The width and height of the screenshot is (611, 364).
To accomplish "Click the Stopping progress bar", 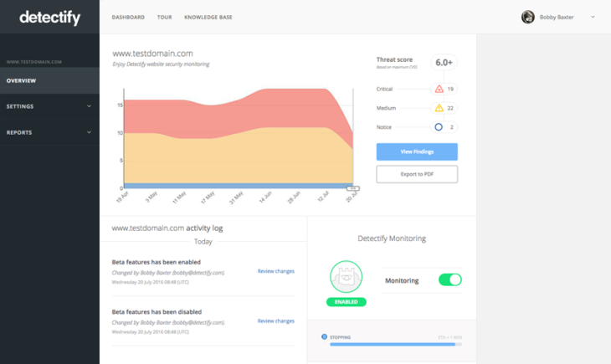I will [396, 345].
